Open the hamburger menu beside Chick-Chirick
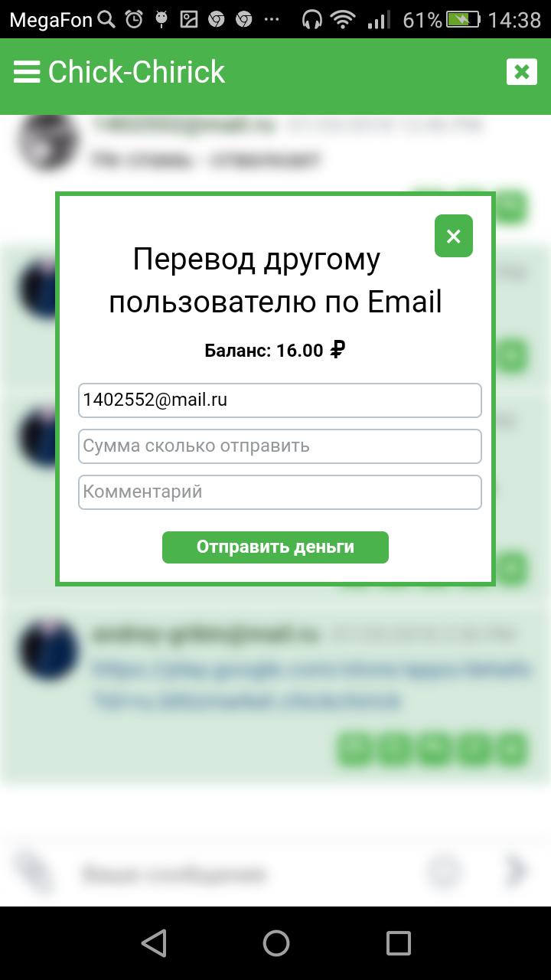This screenshot has height=980, width=551. pyautogui.click(x=27, y=72)
